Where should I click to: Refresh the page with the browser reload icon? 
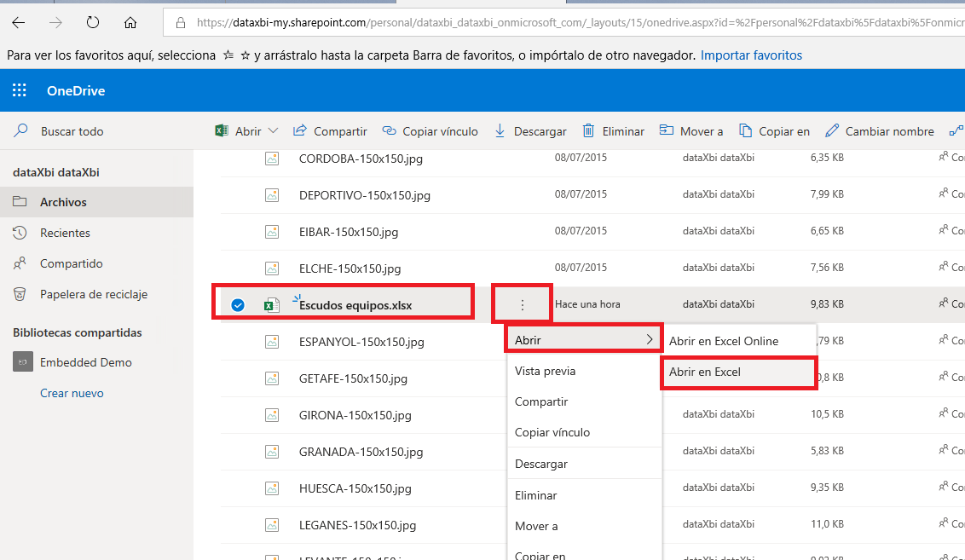[x=92, y=23]
